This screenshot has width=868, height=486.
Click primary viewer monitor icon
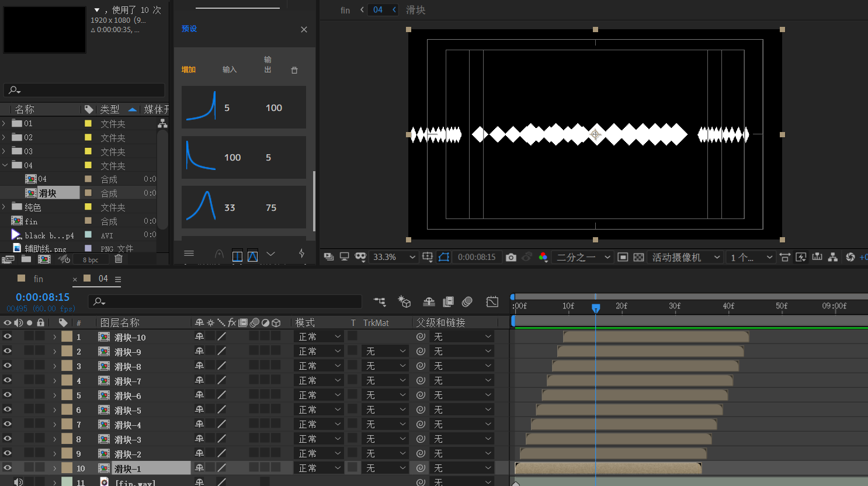[x=345, y=257]
